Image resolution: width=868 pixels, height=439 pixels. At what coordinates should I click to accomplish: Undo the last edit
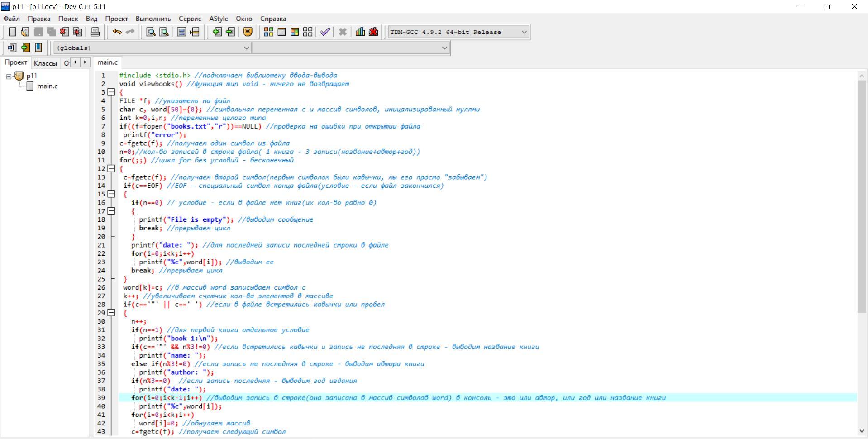click(117, 32)
